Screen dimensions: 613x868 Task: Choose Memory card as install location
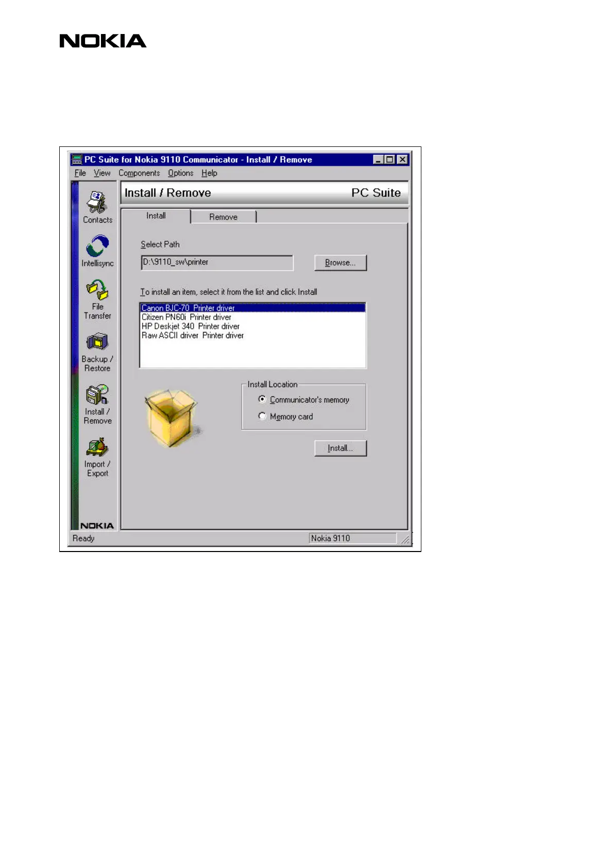[285, 416]
